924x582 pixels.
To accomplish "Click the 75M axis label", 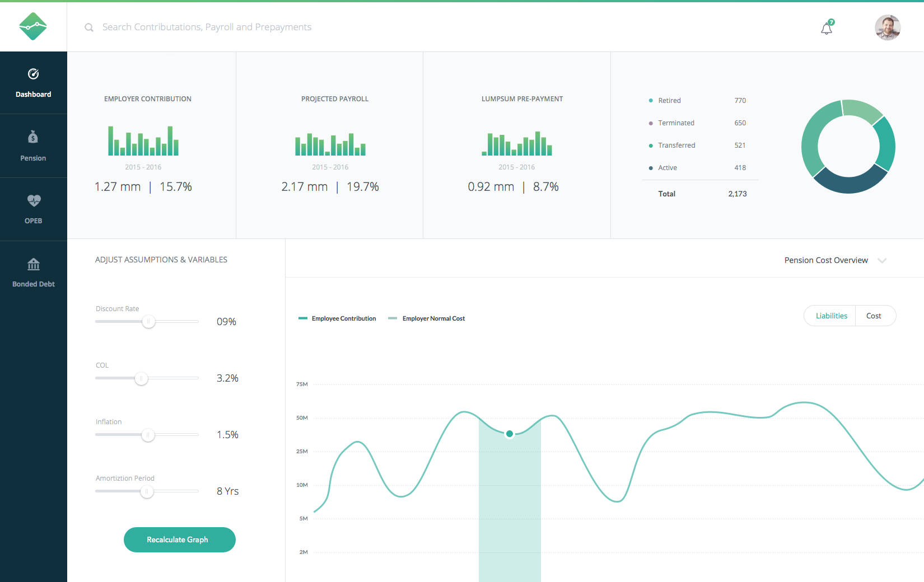I will tap(302, 384).
